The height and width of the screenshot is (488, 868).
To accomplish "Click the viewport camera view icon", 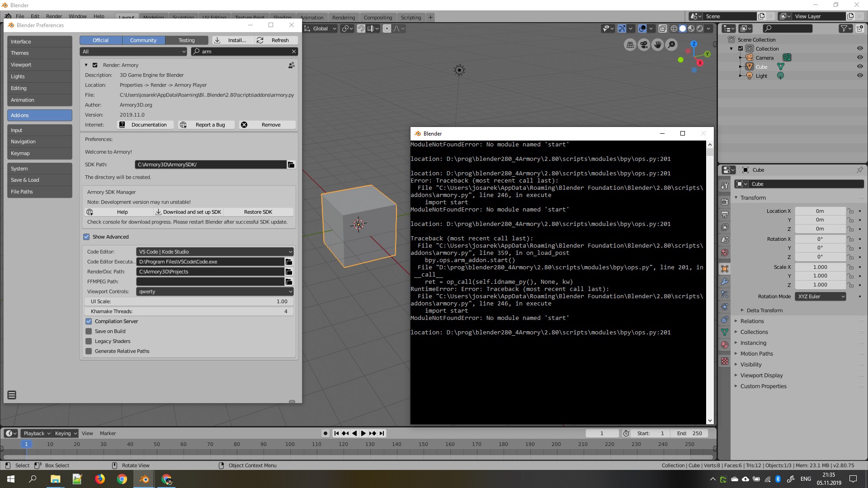I will coord(644,44).
